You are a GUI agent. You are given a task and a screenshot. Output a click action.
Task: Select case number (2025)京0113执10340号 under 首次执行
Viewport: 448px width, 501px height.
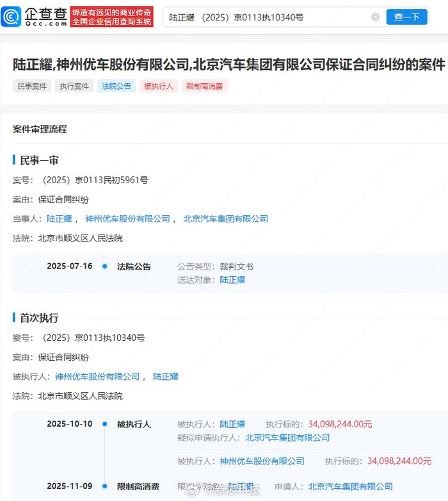[93, 338]
